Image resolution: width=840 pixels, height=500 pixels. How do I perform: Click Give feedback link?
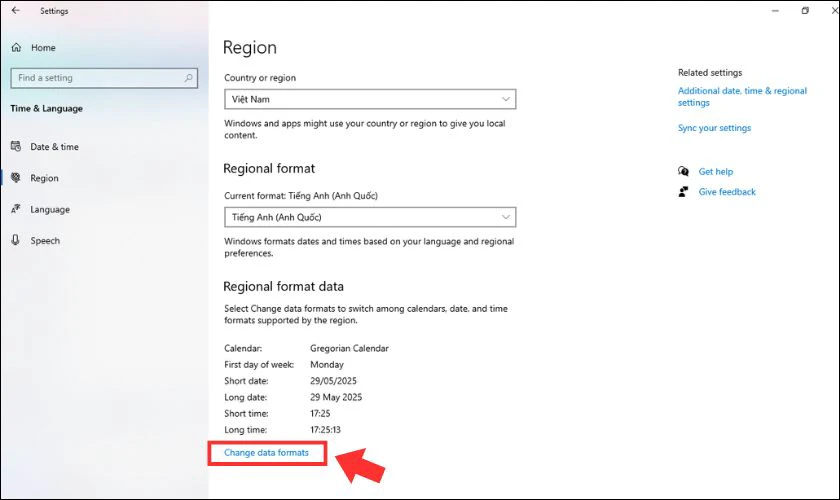coord(727,192)
